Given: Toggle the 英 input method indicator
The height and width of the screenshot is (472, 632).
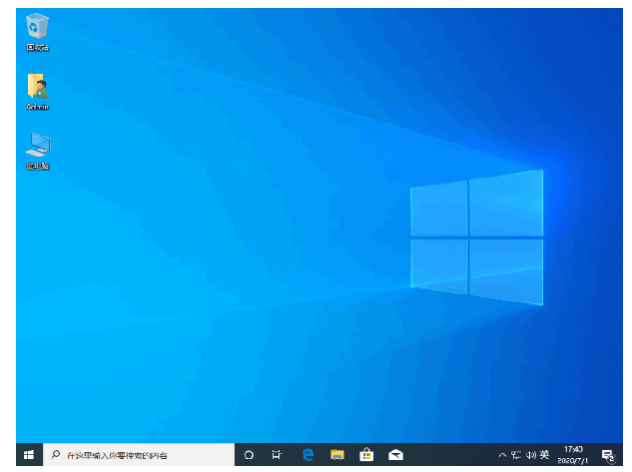Looking at the screenshot, I should [545, 455].
